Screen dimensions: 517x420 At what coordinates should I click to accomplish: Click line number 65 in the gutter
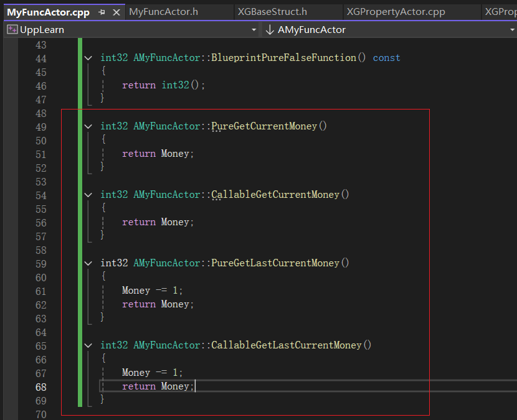click(x=41, y=346)
